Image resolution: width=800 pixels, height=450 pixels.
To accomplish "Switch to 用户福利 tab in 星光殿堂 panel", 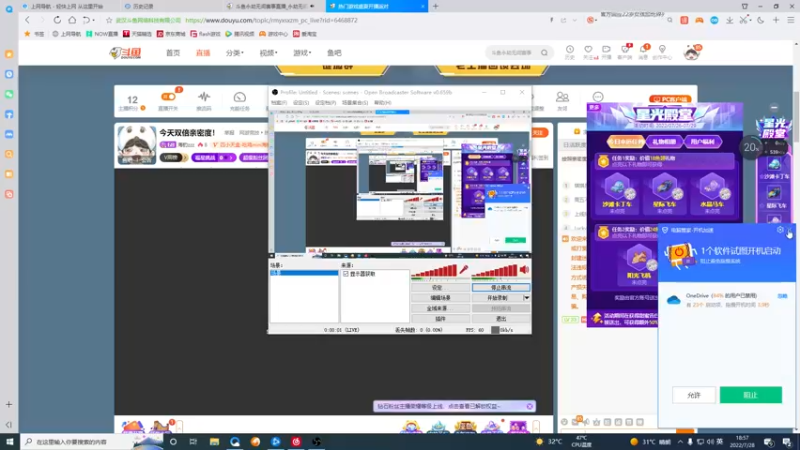I will tap(702, 141).
